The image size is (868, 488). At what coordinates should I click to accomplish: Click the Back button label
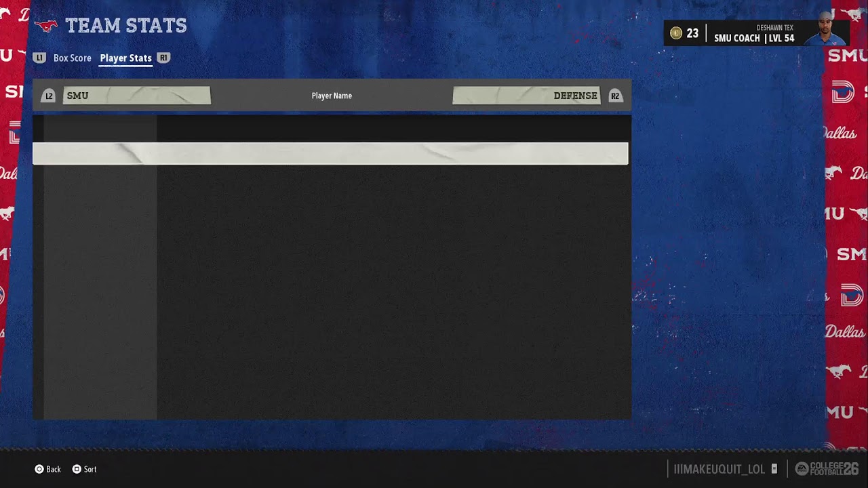(54, 469)
